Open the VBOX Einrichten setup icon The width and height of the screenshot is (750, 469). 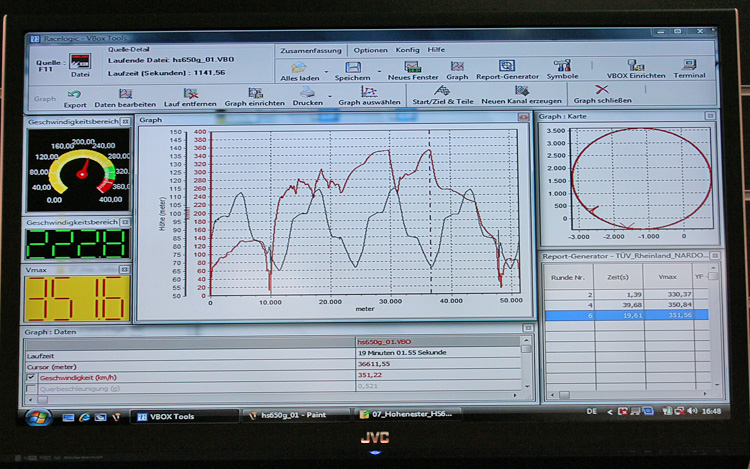point(635,66)
